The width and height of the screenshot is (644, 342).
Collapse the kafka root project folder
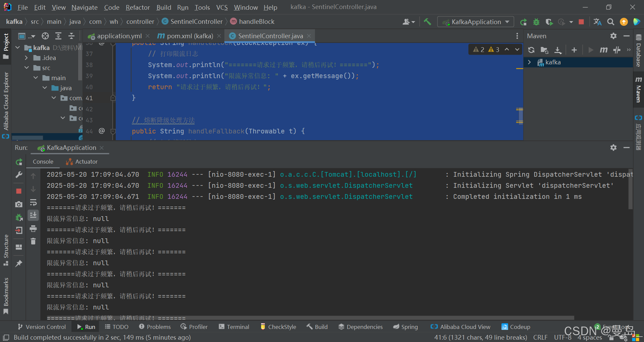[x=18, y=48]
